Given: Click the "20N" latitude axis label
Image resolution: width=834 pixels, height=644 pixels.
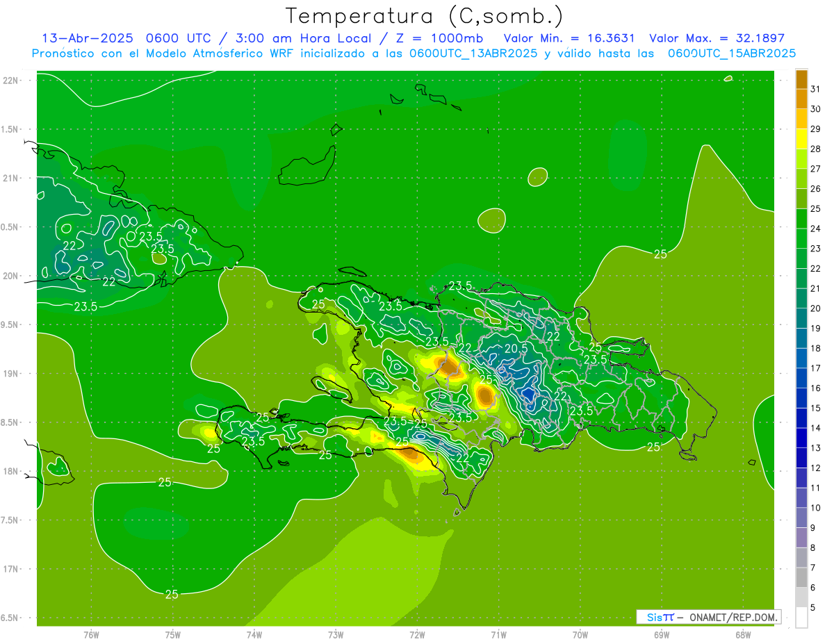Looking at the screenshot, I should coord(10,276).
